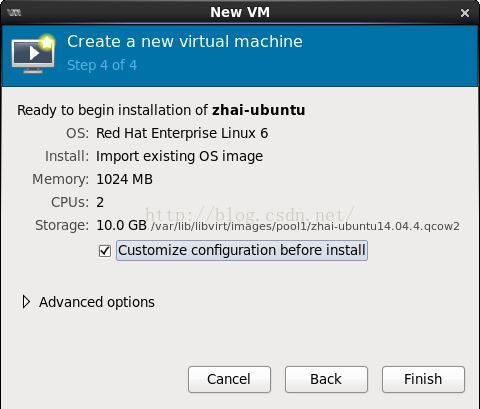The height and width of the screenshot is (409, 480).
Task: Click the 'Customize configuration before install' label
Action: (242, 250)
